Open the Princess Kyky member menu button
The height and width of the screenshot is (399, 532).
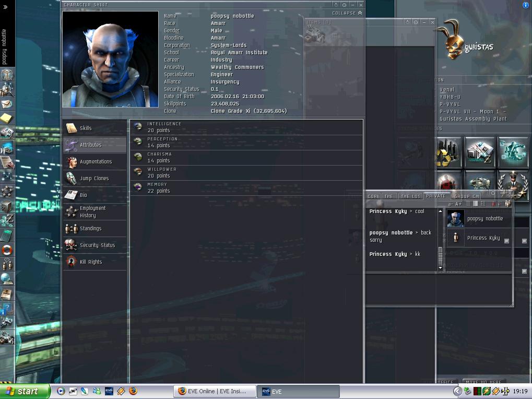click(506, 241)
